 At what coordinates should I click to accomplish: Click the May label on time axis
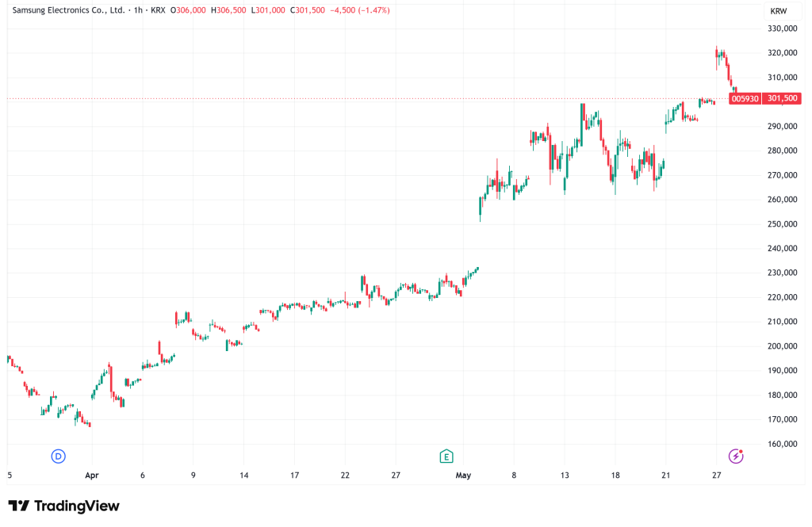click(x=463, y=475)
